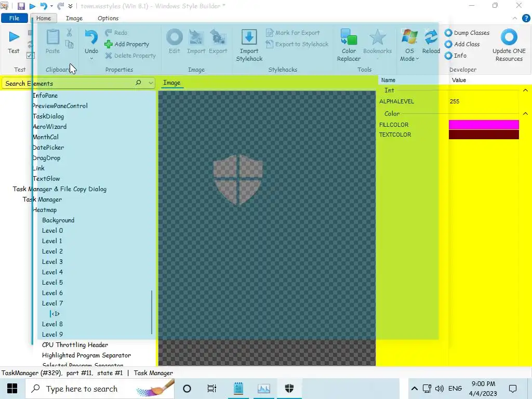The width and height of the screenshot is (532, 399).
Task: Select the <1> state under Level 7
Action: point(55,314)
